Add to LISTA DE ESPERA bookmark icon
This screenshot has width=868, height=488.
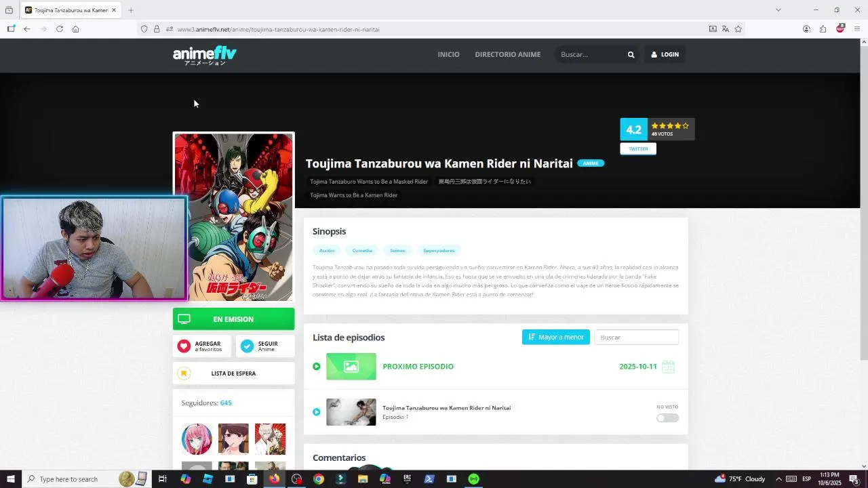184,373
